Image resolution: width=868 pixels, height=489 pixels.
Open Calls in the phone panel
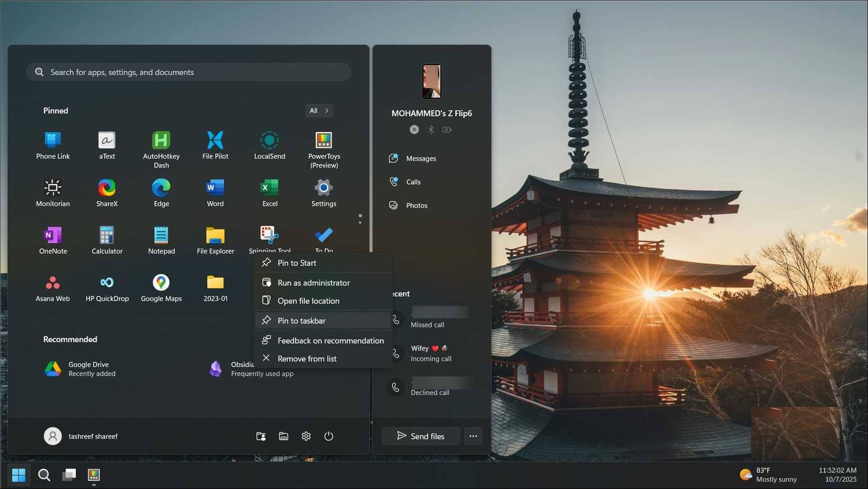click(x=412, y=182)
